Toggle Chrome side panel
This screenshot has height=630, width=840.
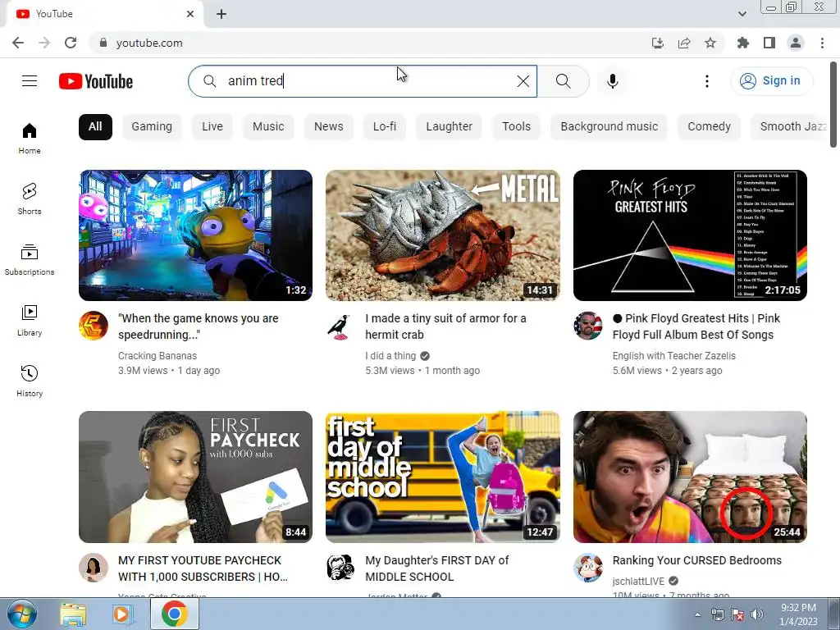769,43
